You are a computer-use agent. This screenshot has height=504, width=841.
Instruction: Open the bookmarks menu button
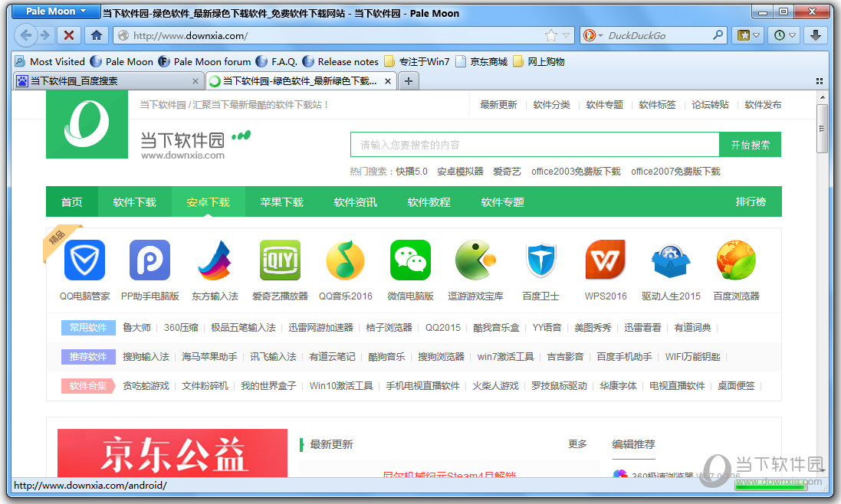[749, 35]
